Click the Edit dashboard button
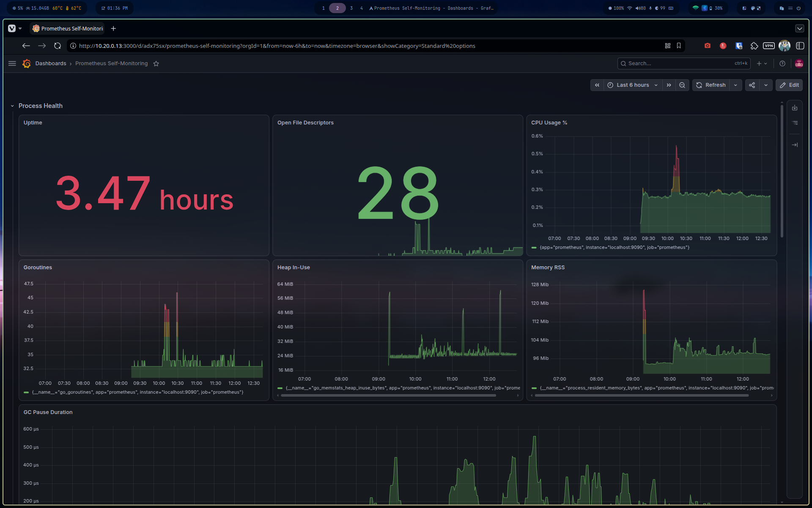 (x=789, y=85)
